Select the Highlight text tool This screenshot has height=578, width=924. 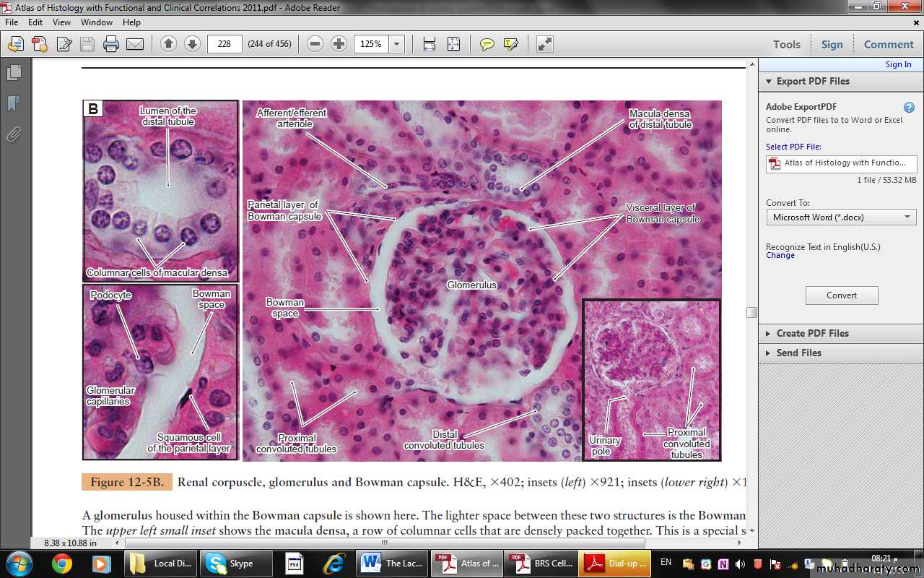click(x=511, y=44)
